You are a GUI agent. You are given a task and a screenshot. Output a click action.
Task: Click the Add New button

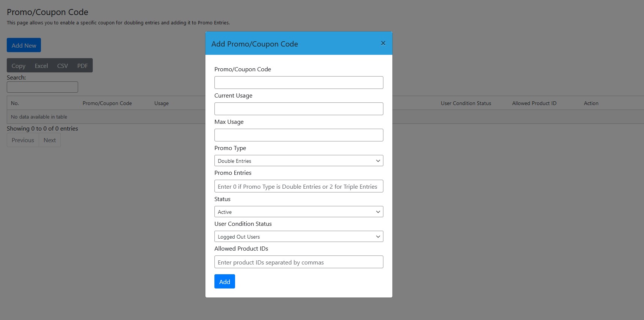[24, 45]
